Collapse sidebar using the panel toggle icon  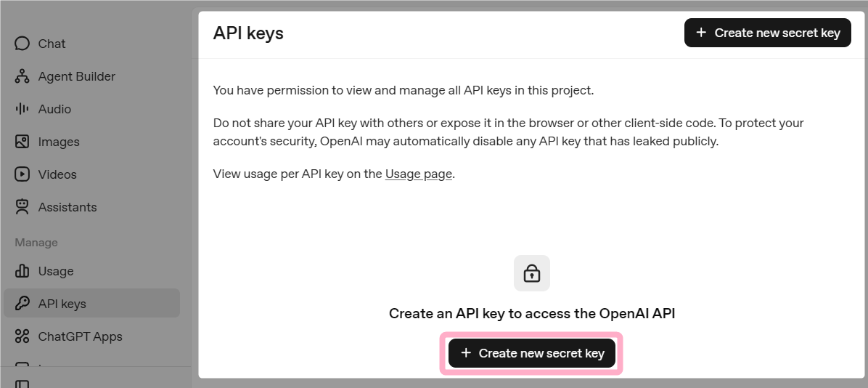pyautogui.click(x=22, y=384)
